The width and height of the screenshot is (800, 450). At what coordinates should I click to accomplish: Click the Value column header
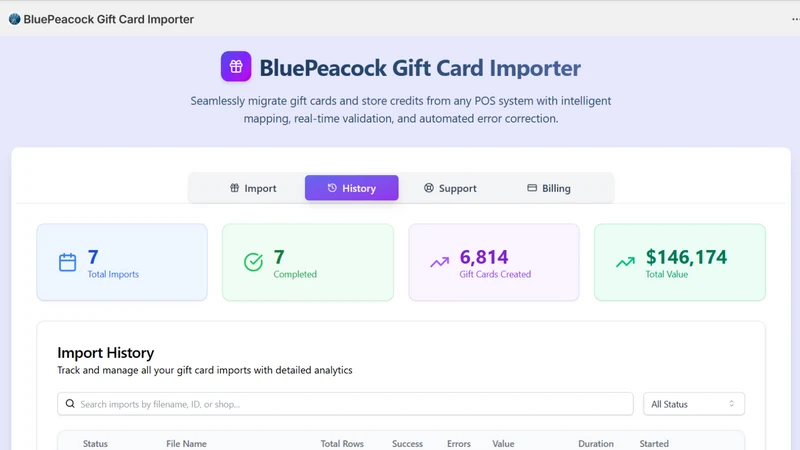click(503, 444)
